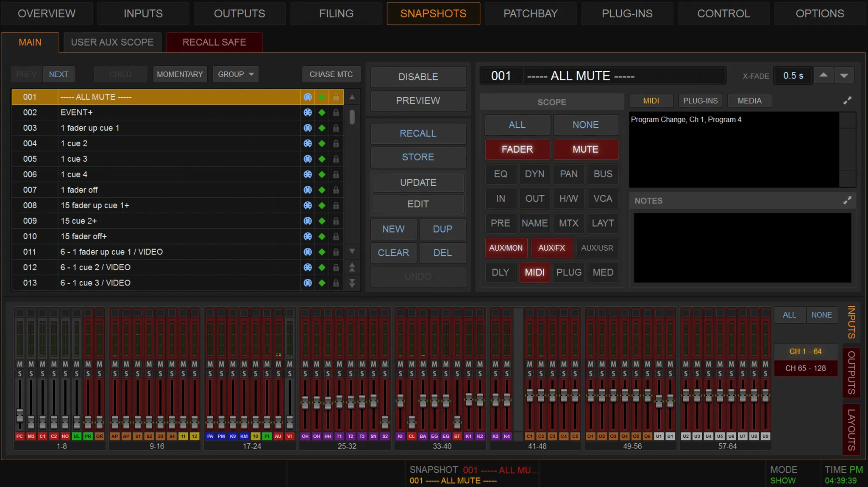Click MIDI connector icon on snapshot 002 EVENT+
This screenshot has height=487, width=868.
308,112
